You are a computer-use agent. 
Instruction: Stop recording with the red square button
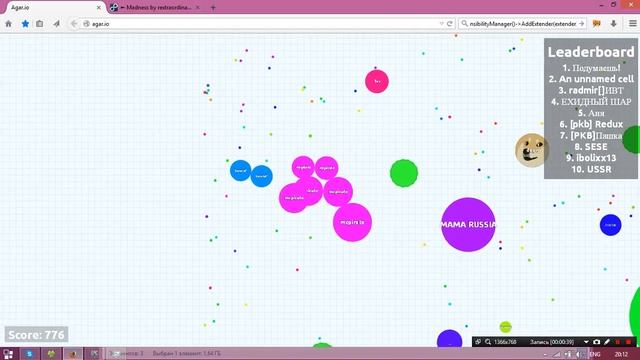629,342
